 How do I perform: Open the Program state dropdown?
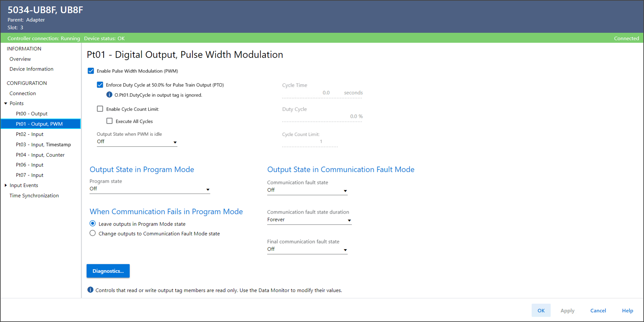pos(150,189)
